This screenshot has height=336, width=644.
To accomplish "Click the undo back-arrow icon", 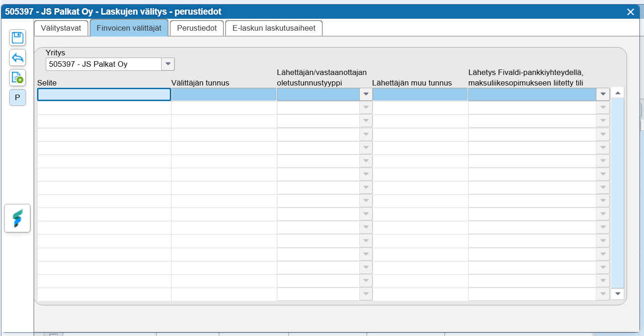I will [18, 58].
